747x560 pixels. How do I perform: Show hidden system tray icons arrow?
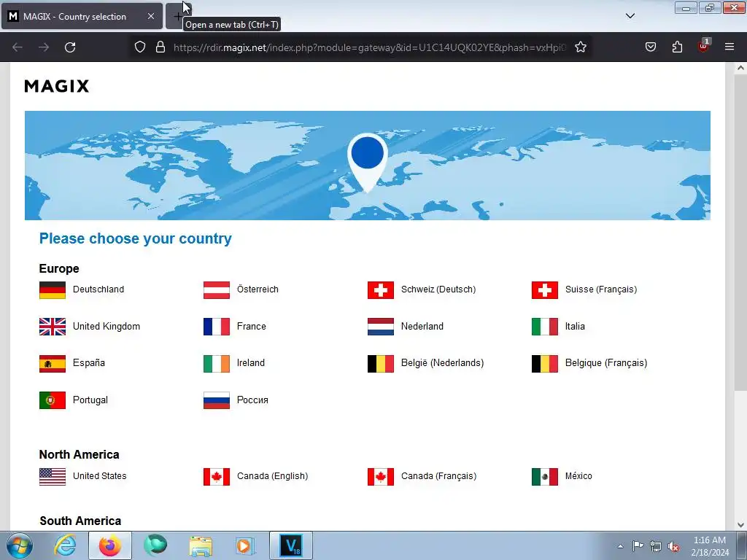tap(620, 546)
